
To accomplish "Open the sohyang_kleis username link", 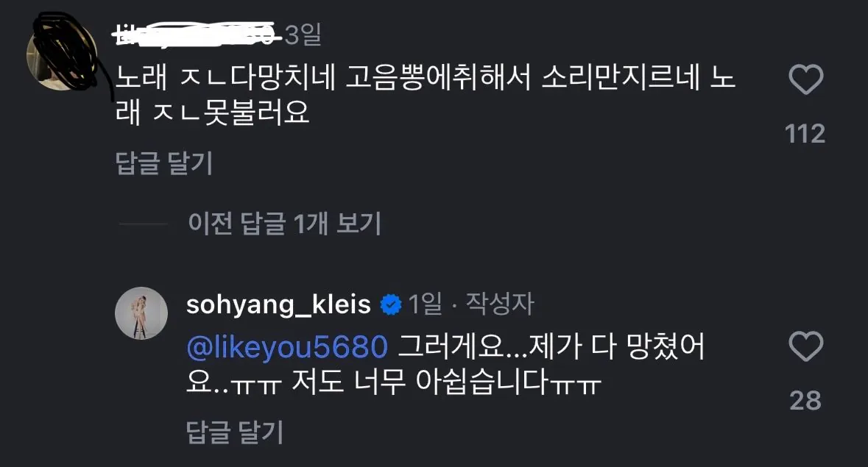I will [x=278, y=304].
